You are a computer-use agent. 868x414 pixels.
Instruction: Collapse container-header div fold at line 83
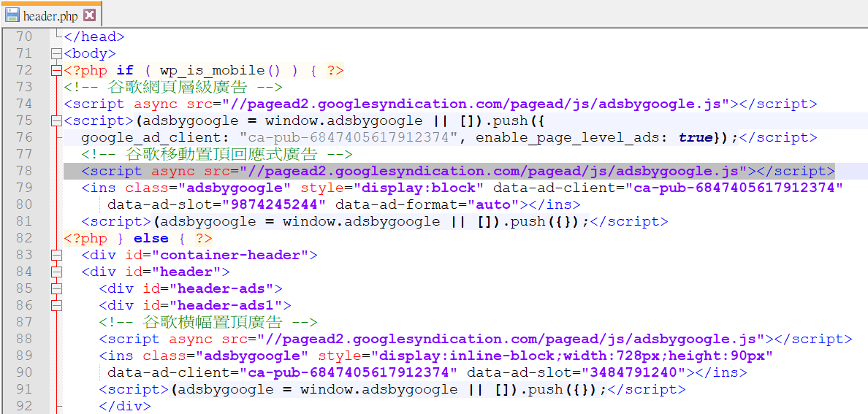[x=56, y=255]
